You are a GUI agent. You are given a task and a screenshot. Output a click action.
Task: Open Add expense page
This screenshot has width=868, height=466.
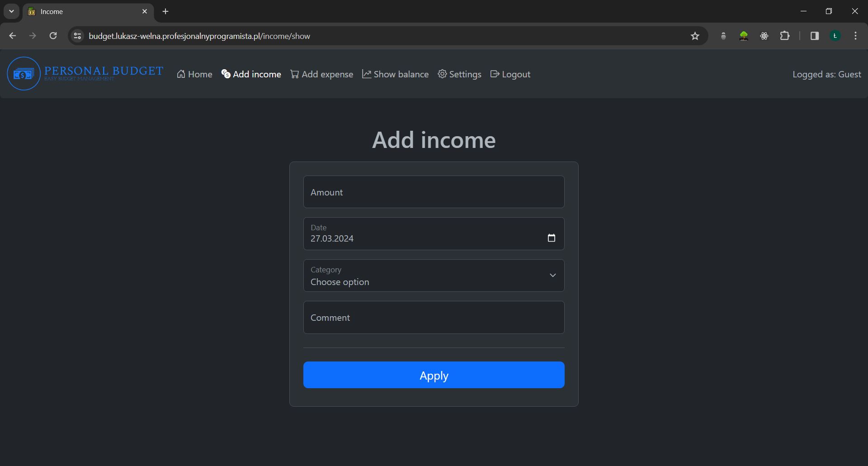[321, 74]
